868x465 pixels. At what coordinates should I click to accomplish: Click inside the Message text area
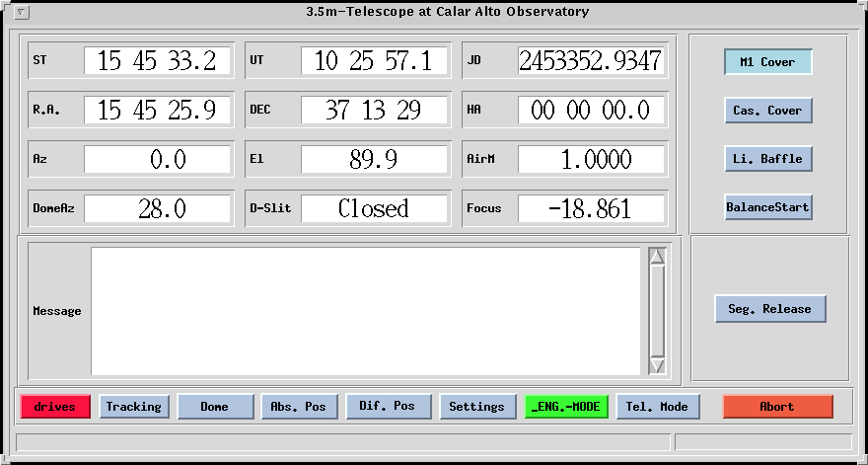tap(366, 311)
